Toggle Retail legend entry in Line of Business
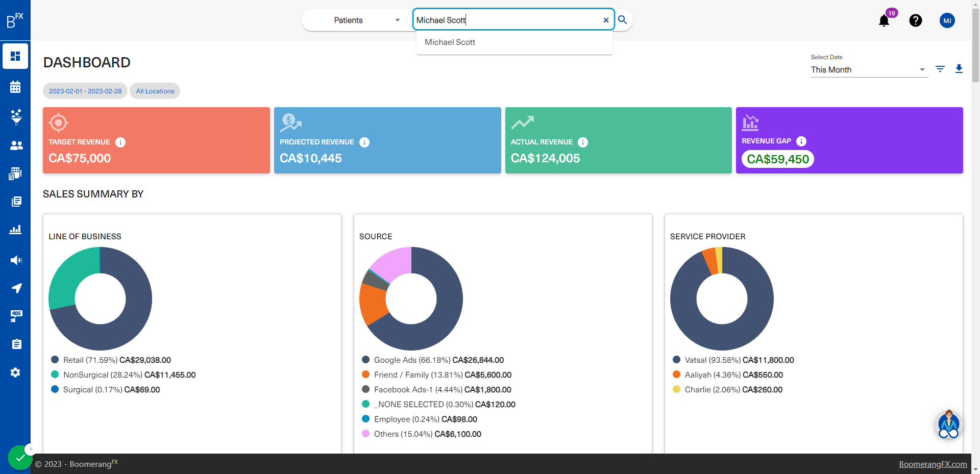 point(111,360)
